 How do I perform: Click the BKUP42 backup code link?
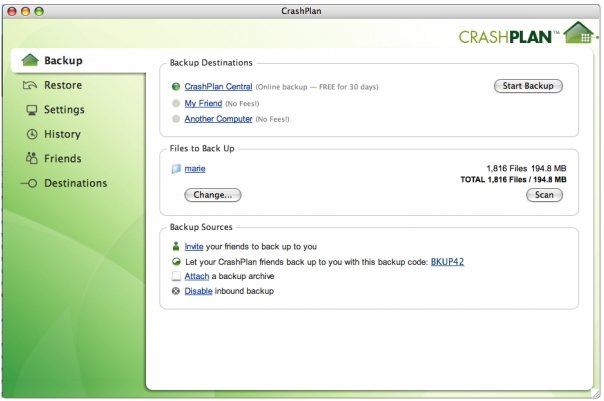coord(447,262)
